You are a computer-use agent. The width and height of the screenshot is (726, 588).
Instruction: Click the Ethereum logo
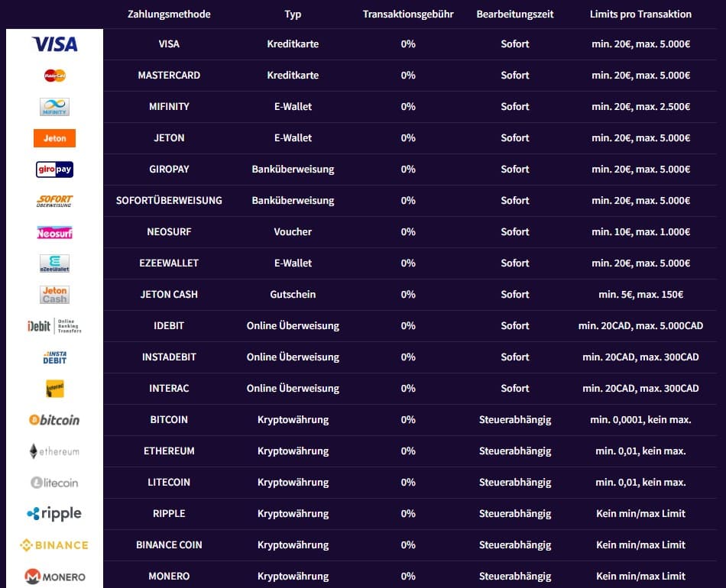point(54,451)
